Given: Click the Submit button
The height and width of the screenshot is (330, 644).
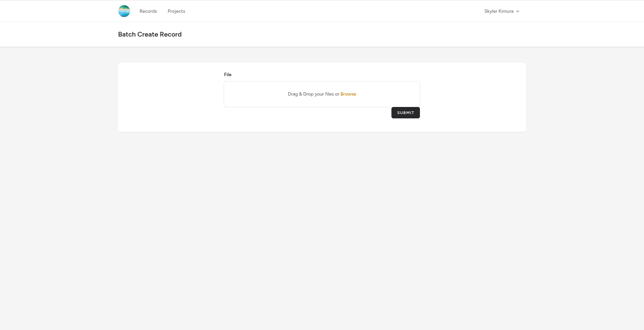Looking at the screenshot, I should 406,113.
